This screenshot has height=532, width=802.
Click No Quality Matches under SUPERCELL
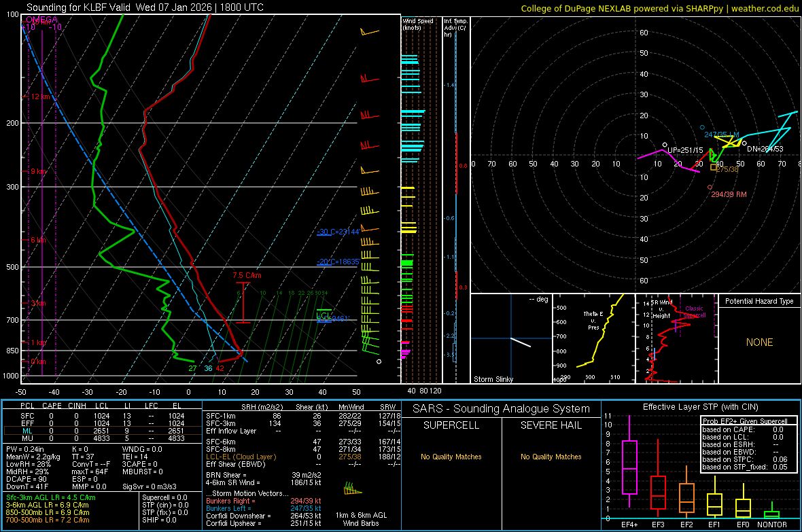pyautogui.click(x=451, y=457)
